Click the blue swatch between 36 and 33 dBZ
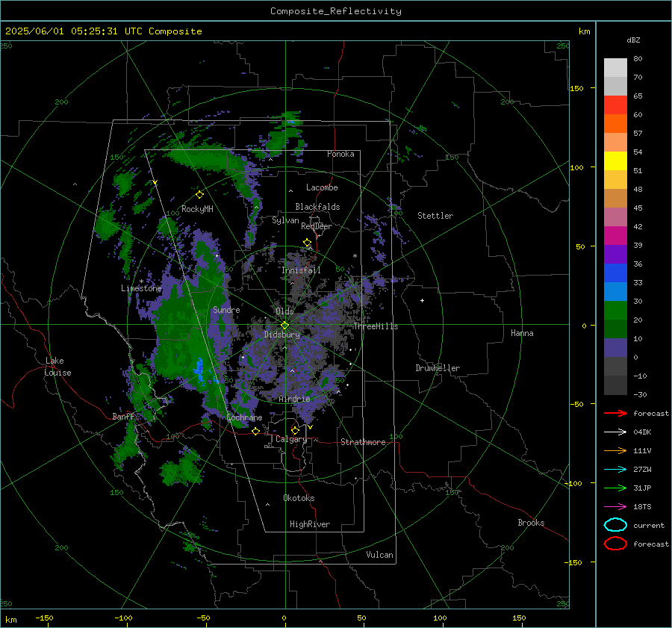 [615, 273]
